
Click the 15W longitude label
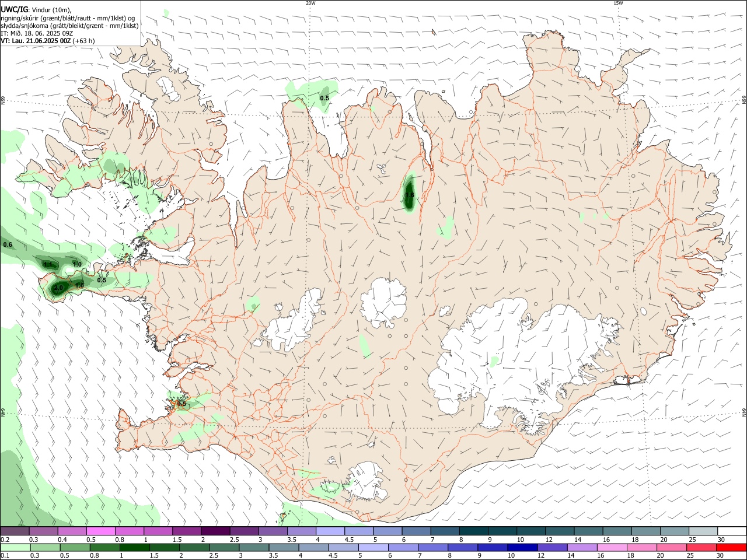tap(618, 3)
